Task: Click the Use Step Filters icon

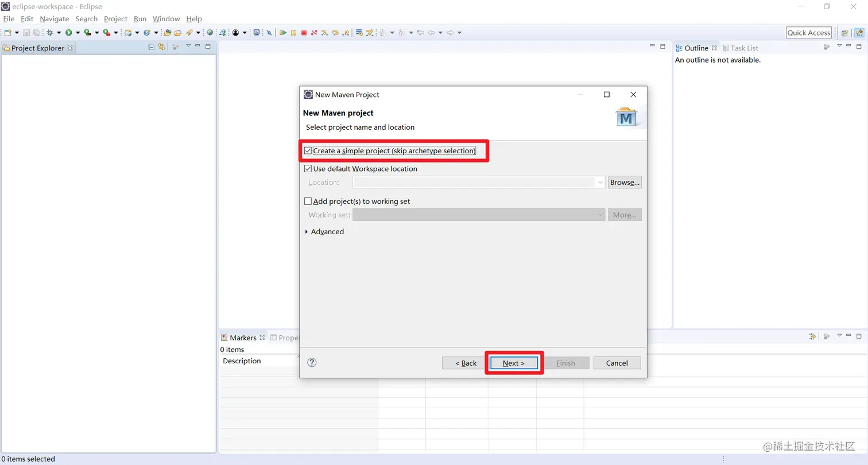Action: 369,33
